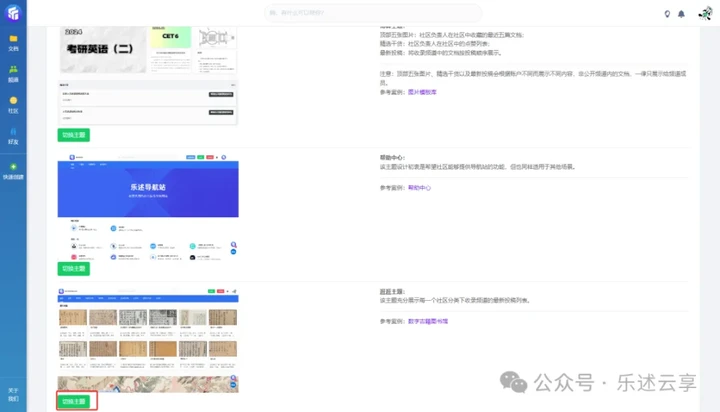Open the 社区 community sidebar item
The image size is (720, 412).
pyautogui.click(x=13, y=105)
